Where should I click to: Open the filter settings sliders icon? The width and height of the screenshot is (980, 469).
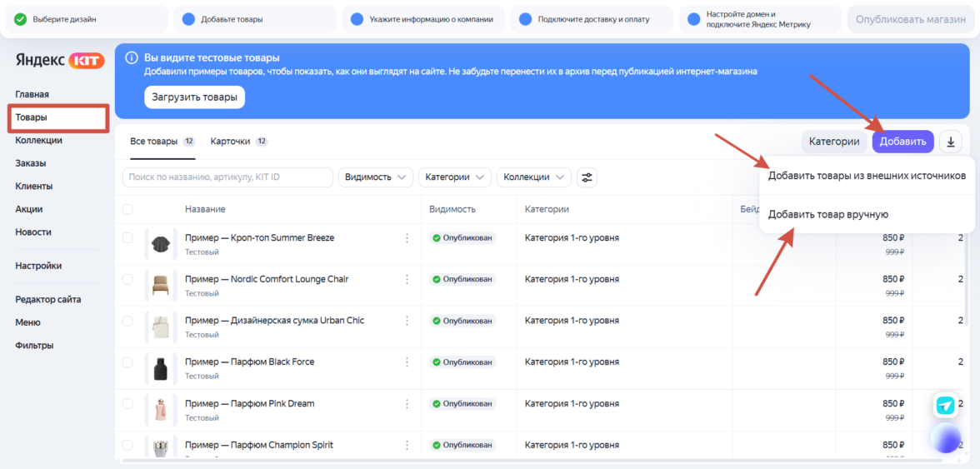pos(587,177)
